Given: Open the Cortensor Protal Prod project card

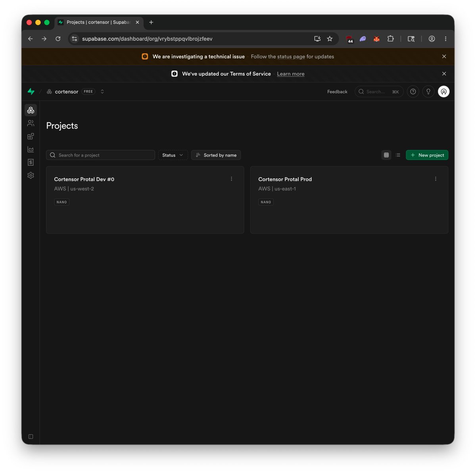Looking at the screenshot, I should coord(349,200).
